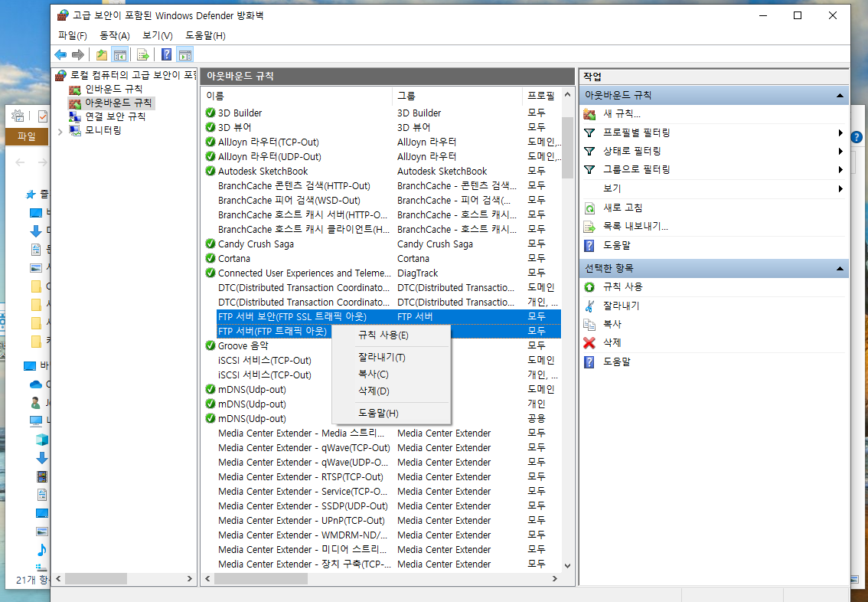Select the Cortana rule

pyautogui.click(x=233, y=258)
